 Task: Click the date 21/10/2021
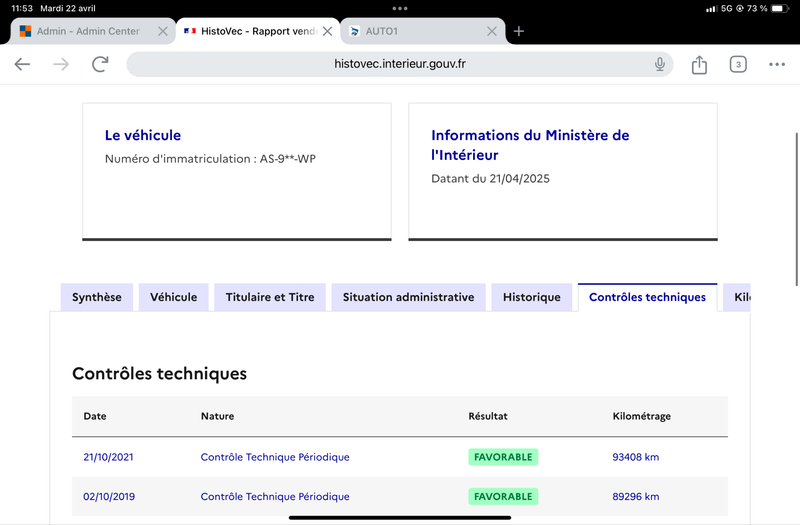point(108,457)
